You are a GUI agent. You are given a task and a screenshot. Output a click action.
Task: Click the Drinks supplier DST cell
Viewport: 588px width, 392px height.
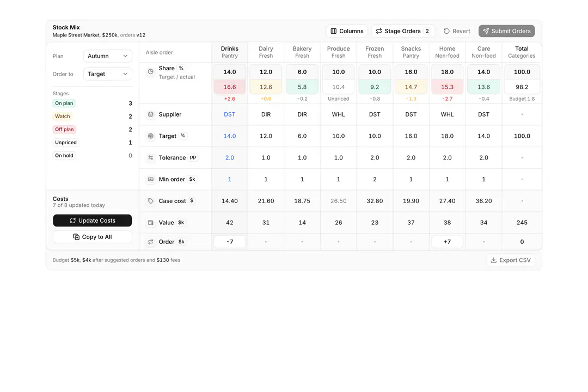pyautogui.click(x=230, y=114)
